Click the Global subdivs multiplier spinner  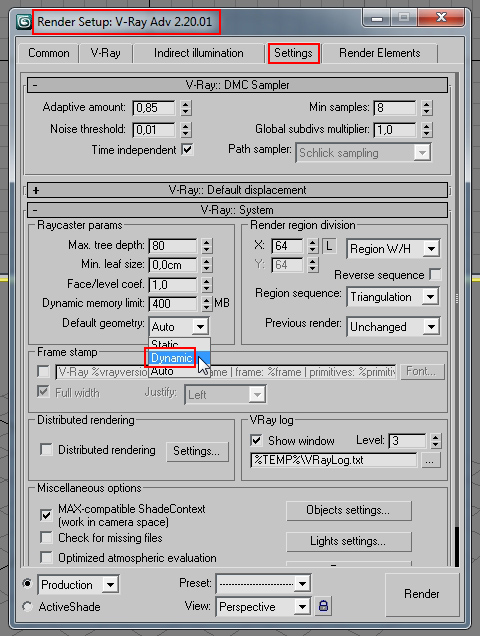[426, 130]
